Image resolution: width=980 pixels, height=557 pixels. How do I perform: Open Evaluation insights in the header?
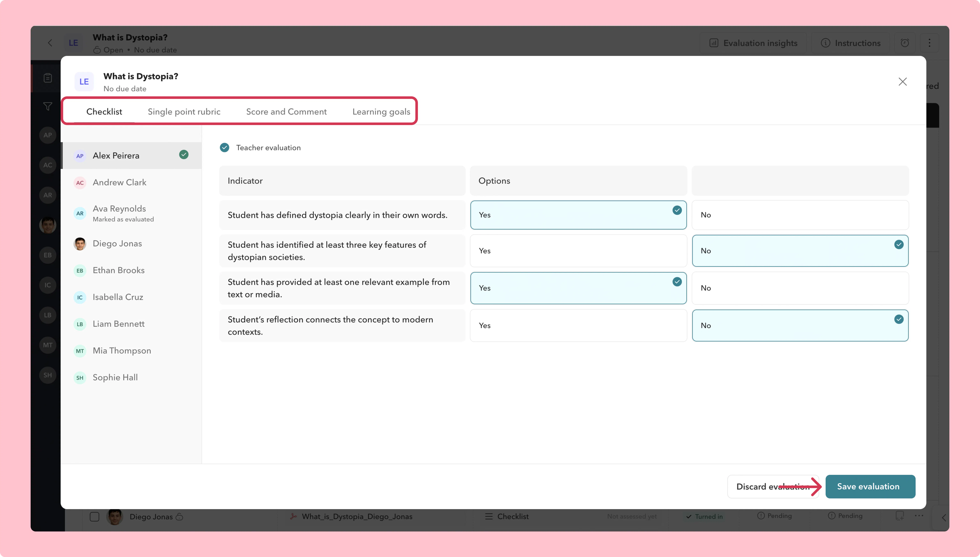(x=753, y=43)
